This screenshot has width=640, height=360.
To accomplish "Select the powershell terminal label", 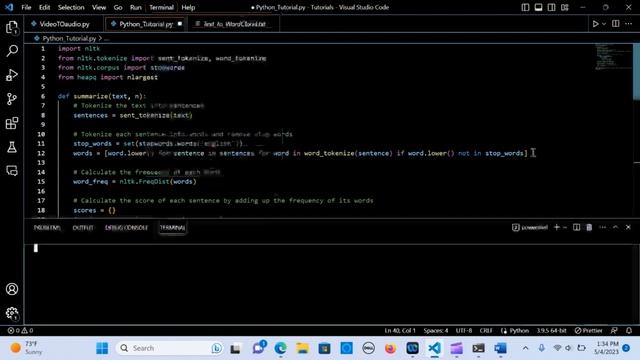I will click(530, 227).
